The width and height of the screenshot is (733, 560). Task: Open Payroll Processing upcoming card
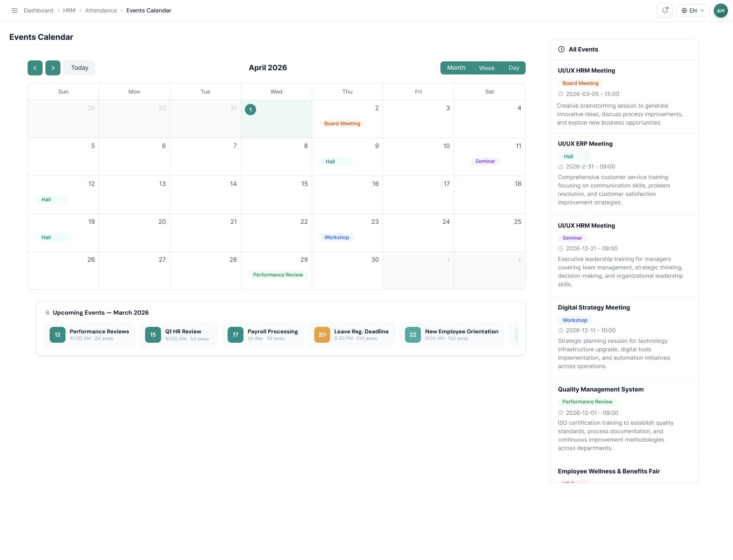(x=263, y=335)
